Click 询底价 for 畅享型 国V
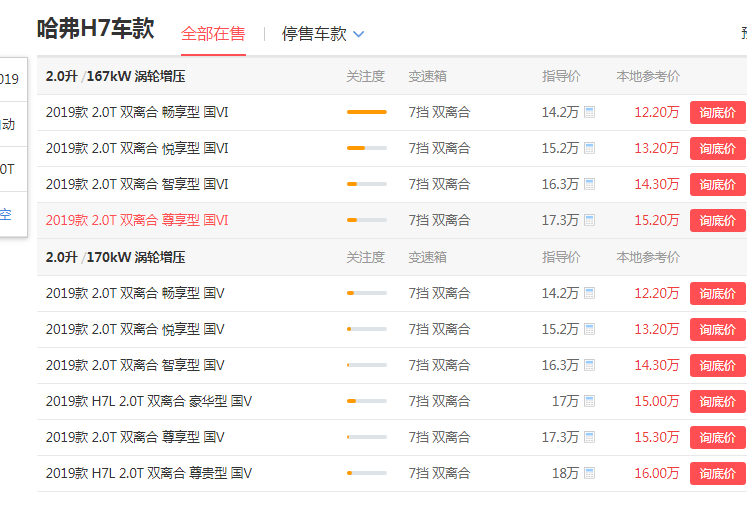The height and width of the screenshot is (506, 747). pyautogui.click(x=717, y=293)
